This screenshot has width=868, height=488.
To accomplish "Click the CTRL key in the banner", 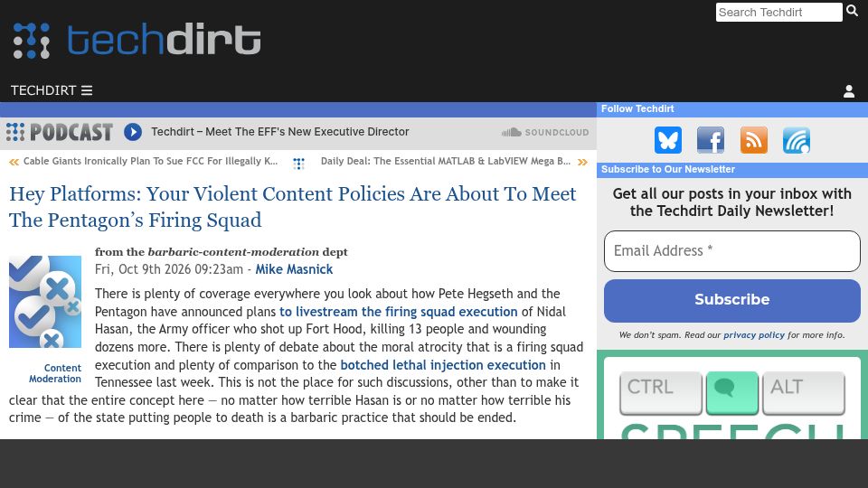I will (x=661, y=393).
